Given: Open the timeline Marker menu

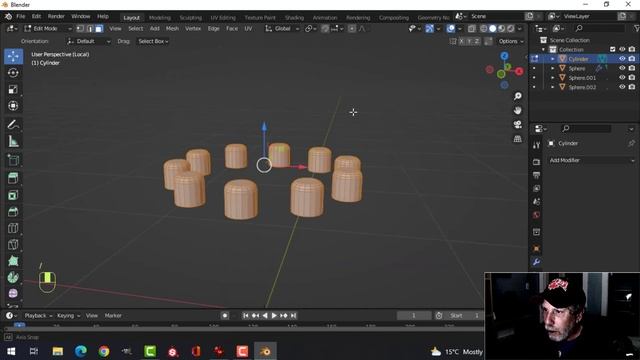Looking at the screenshot, I should [x=113, y=316].
